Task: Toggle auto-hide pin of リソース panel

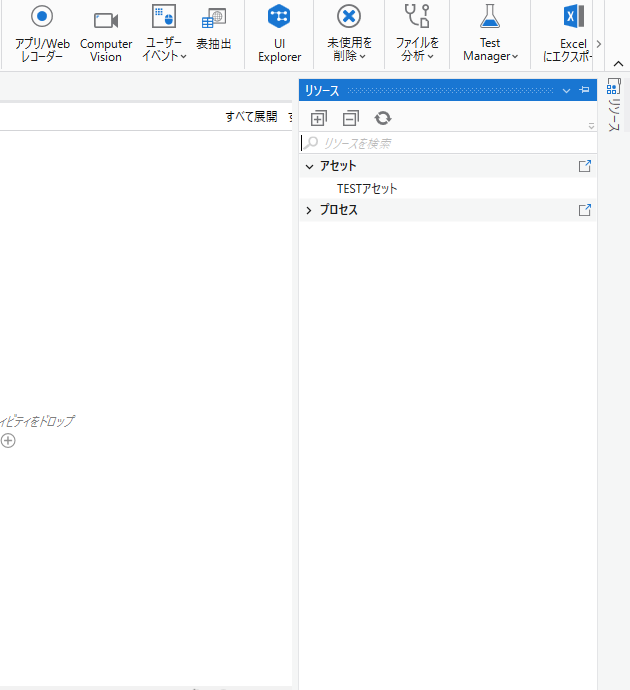Action: tap(584, 90)
